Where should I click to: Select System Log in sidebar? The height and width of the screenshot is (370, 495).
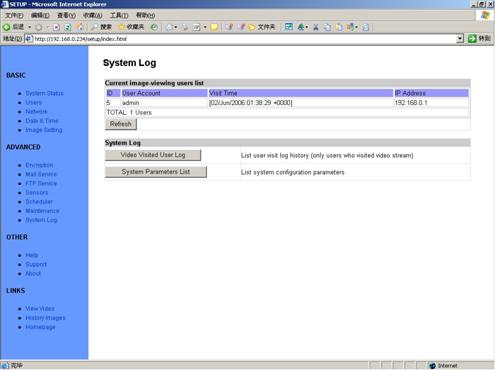pyautogui.click(x=41, y=220)
